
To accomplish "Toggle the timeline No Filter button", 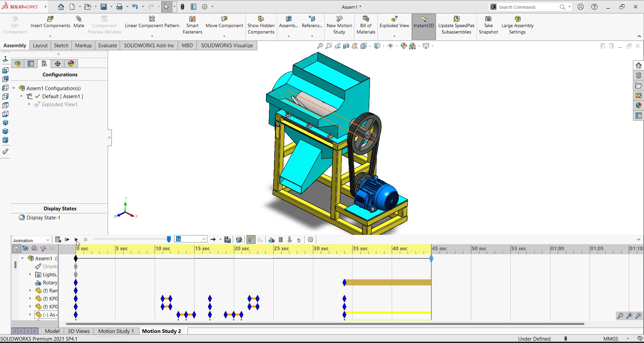I will 16,249.
